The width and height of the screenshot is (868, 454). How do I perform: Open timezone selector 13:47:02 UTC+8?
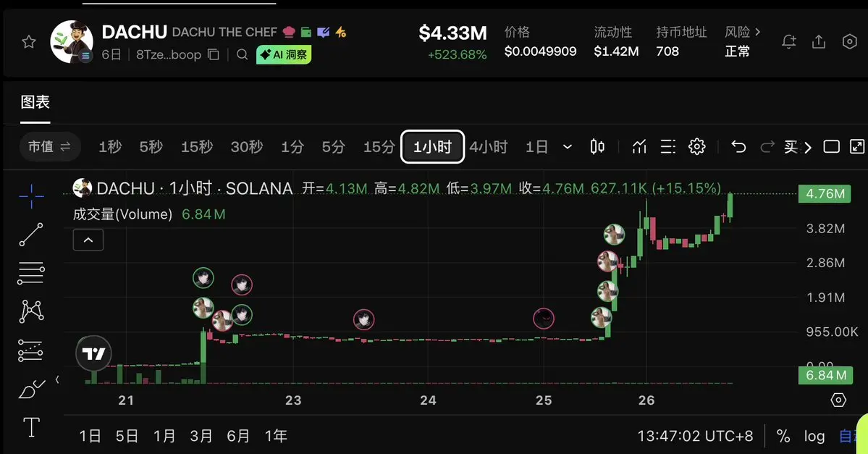[x=695, y=437]
